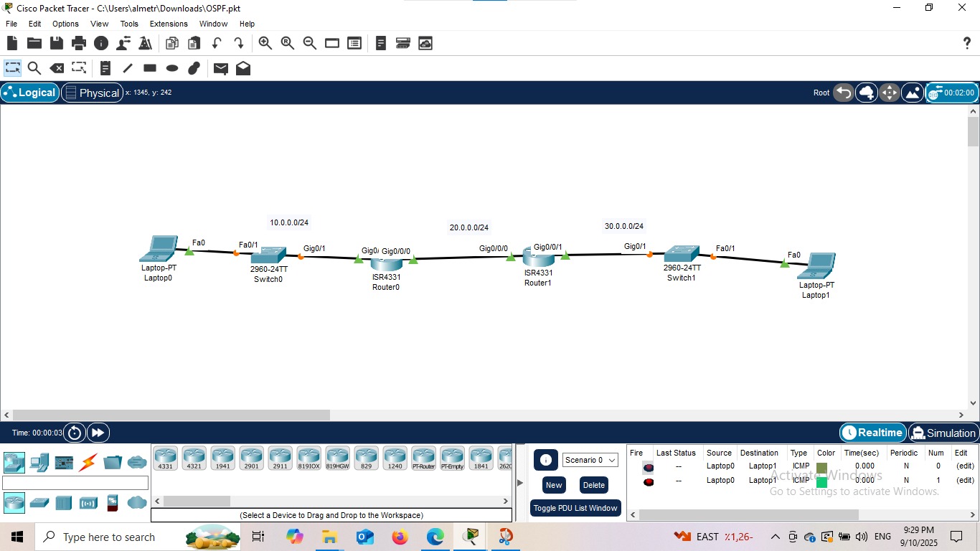Open the Tools menu
This screenshot has height=551, width=980.
tap(129, 24)
